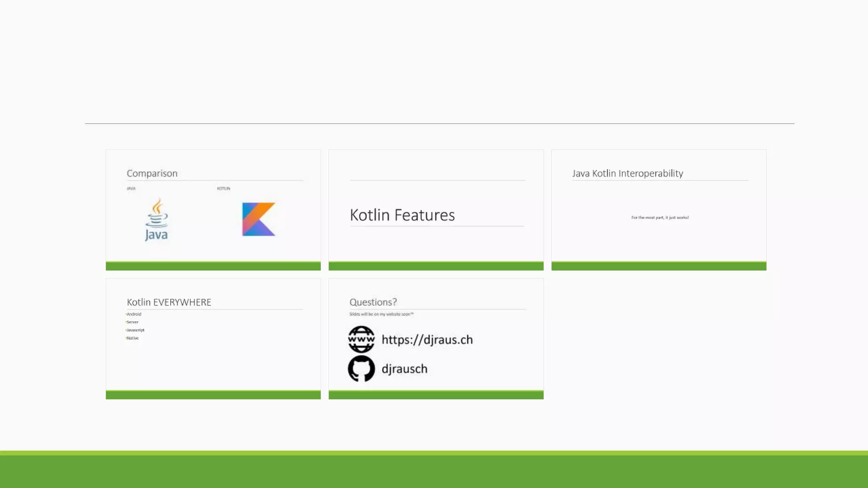Image resolution: width=868 pixels, height=488 pixels.
Task: Open the Kotlin Features slide heading
Action: coord(402,215)
